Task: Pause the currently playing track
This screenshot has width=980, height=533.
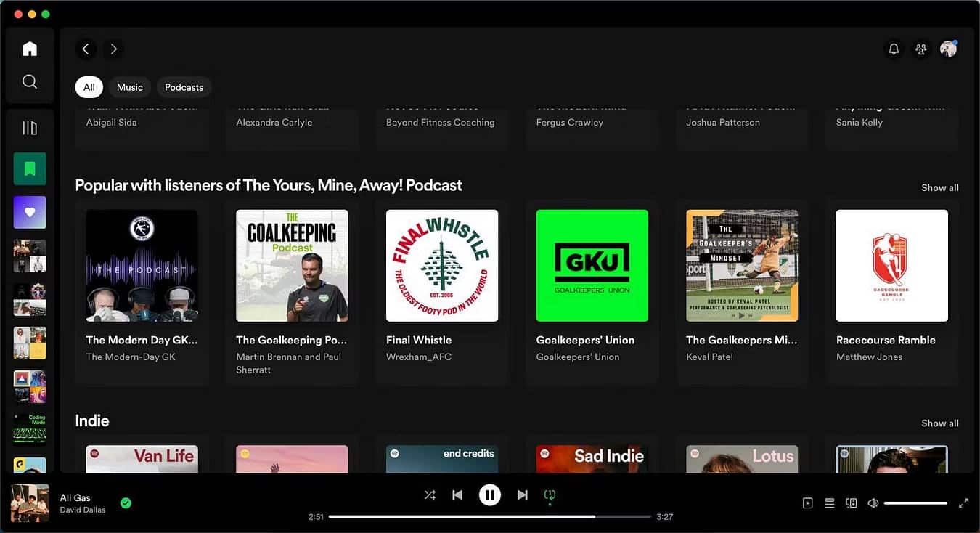Action: [490, 495]
